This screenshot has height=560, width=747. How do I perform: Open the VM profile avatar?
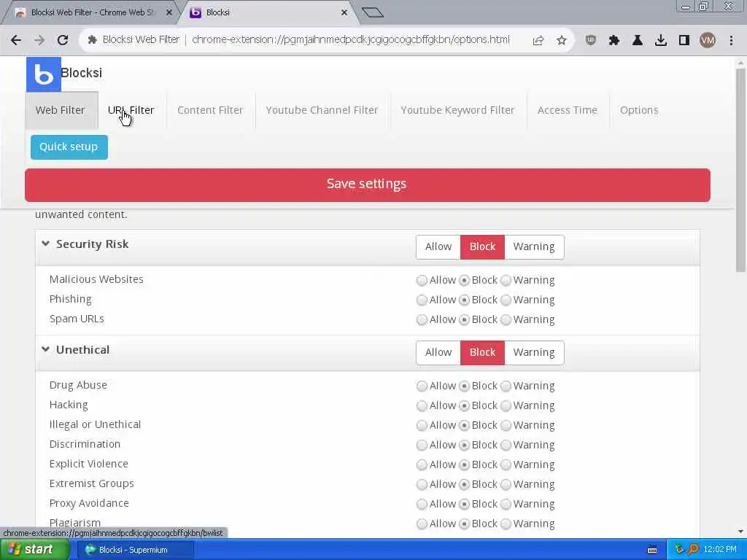click(708, 40)
